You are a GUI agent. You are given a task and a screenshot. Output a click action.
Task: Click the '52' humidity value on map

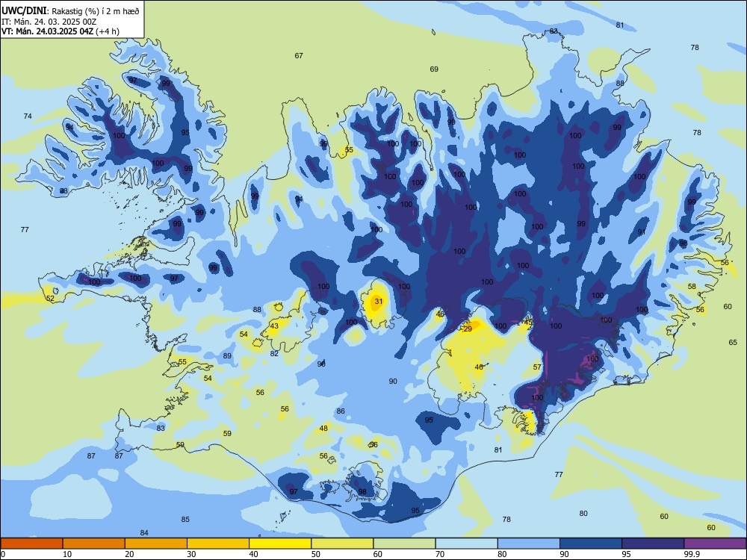point(50,298)
